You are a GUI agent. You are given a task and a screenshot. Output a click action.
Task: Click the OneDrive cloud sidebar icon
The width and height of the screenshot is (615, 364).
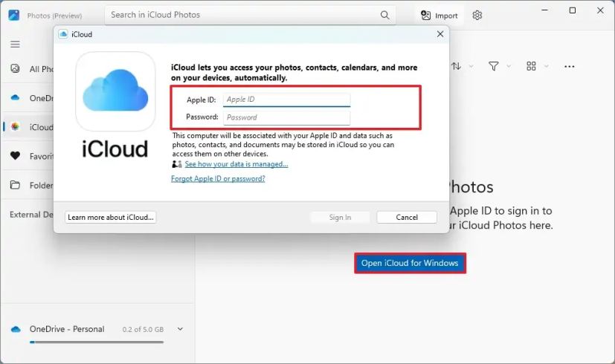[15, 97]
